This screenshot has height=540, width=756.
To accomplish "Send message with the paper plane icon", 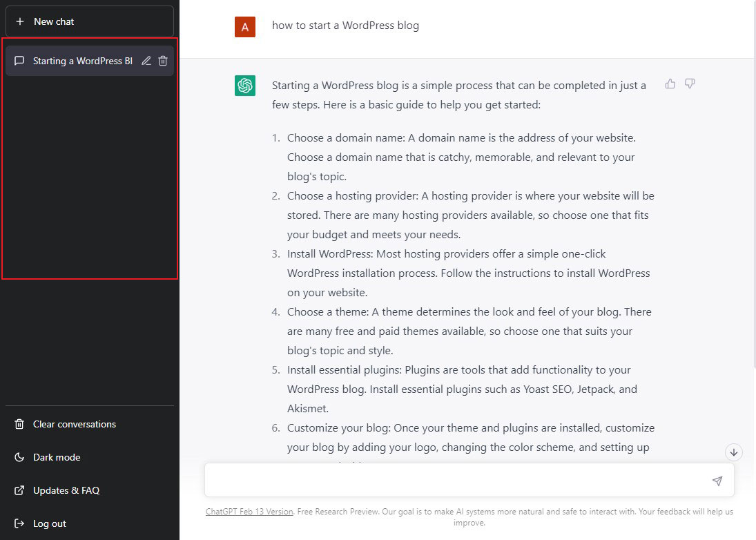I will (717, 481).
